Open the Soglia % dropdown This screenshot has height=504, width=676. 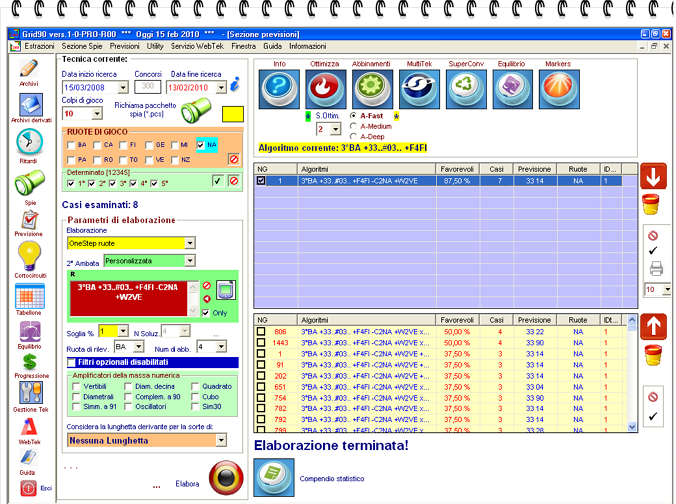coord(123,331)
